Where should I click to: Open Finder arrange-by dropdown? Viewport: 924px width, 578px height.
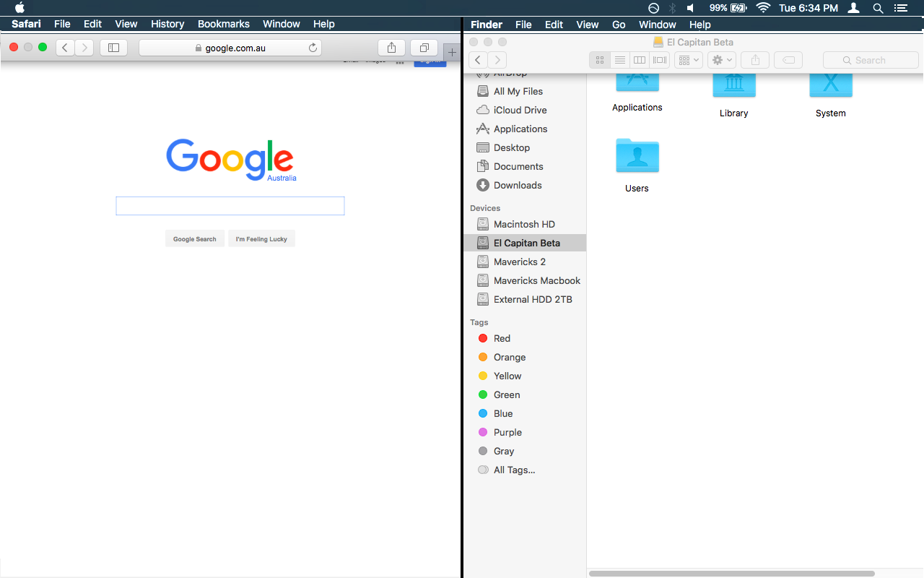(689, 60)
